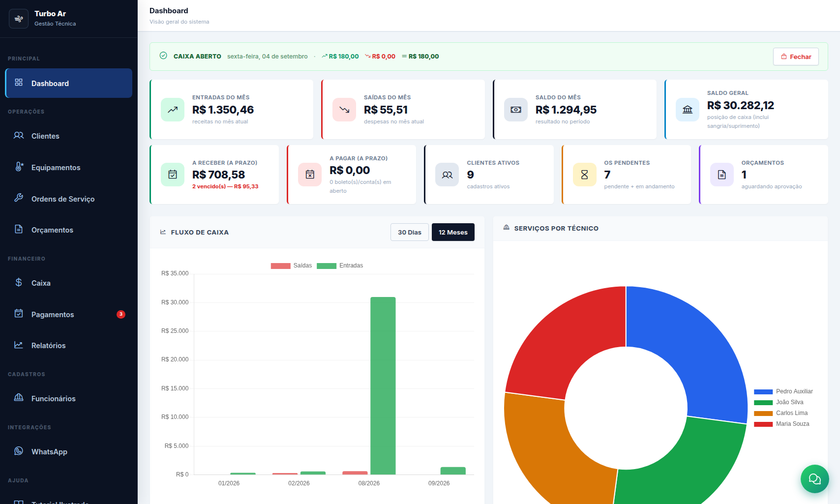Toggle the Entradas legend swatch
Viewport: 840px width, 504px height.
pyautogui.click(x=327, y=266)
